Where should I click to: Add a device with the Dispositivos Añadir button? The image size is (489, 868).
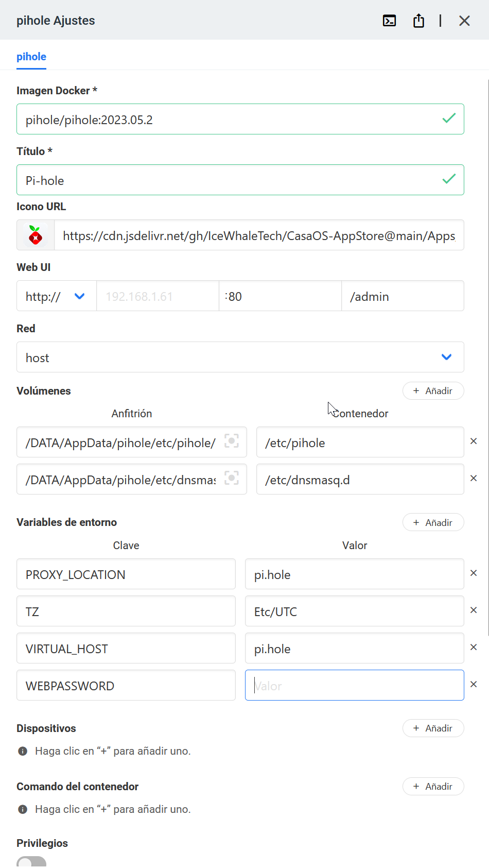pyautogui.click(x=433, y=728)
